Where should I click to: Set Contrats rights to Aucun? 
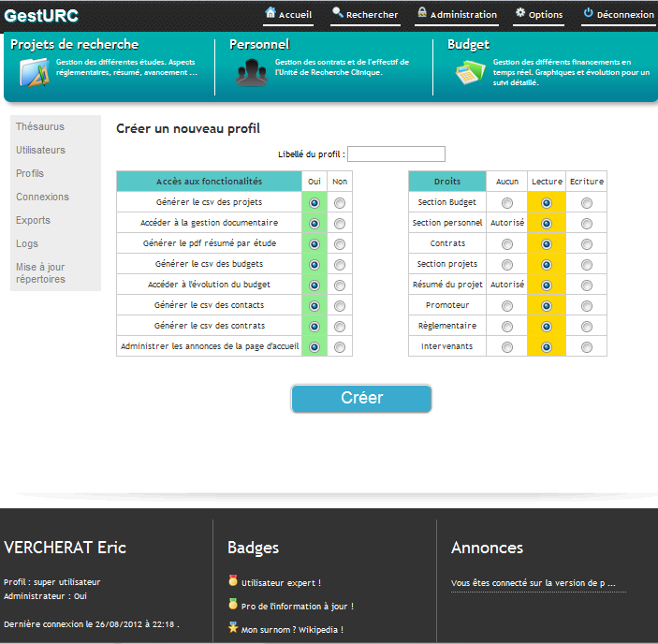click(507, 244)
